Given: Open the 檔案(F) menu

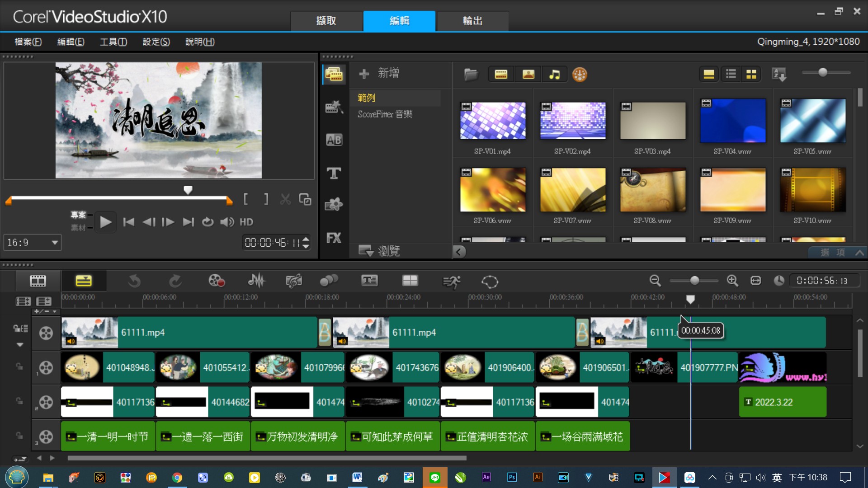Looking at the screenshot, I should pyautogui.click(x=28, y=42).
